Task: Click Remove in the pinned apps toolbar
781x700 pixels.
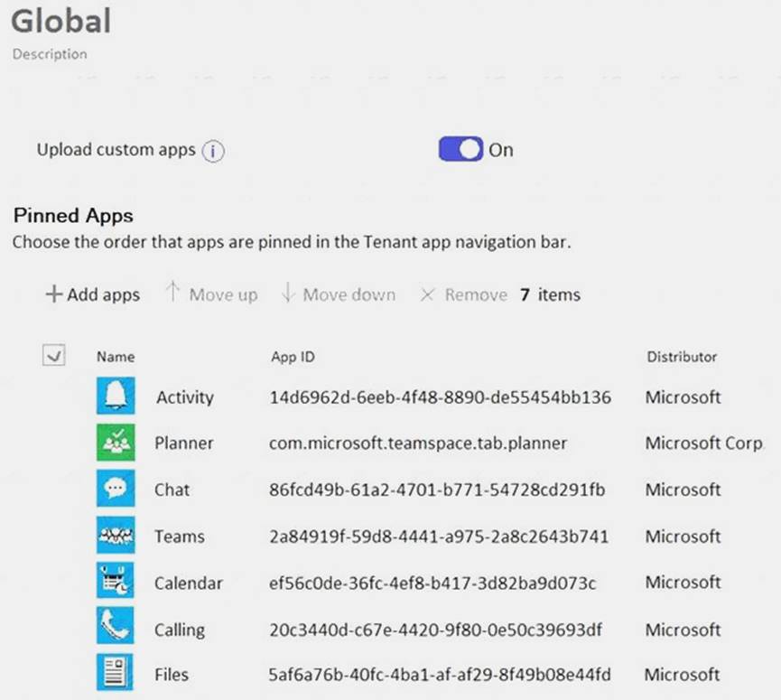Action: [464, 294]
